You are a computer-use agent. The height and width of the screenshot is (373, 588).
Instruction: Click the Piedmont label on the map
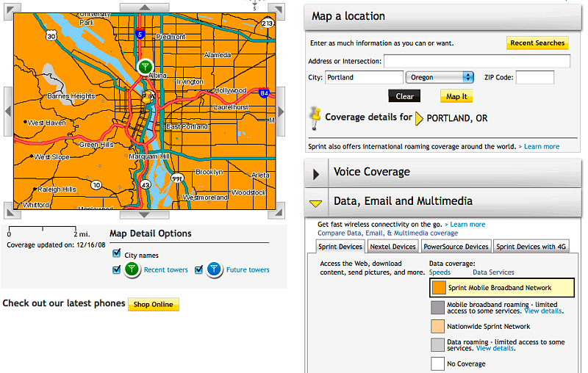[171, 37]
